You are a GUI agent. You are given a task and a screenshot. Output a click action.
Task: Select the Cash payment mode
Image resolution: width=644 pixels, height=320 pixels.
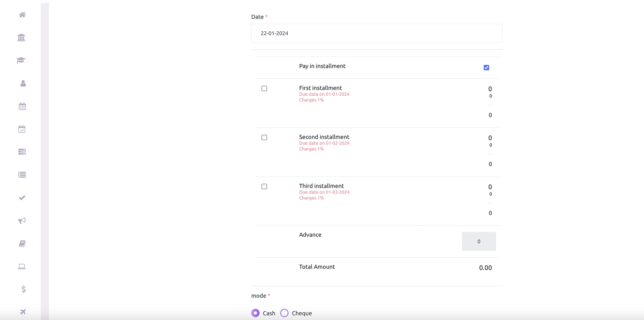pos(255,313)
